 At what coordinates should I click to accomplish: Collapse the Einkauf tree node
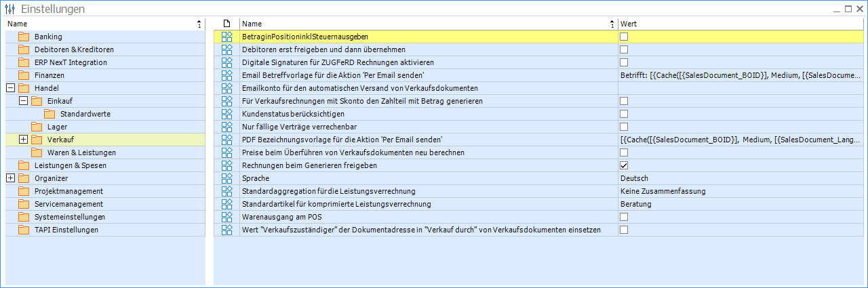(x=23, y=101)
